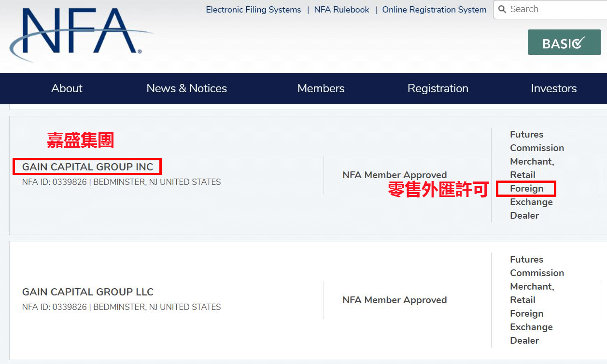The height and width of the screenshot is (364, 607).
Task: Select the Investors menu item
Action: pos(553,88)
